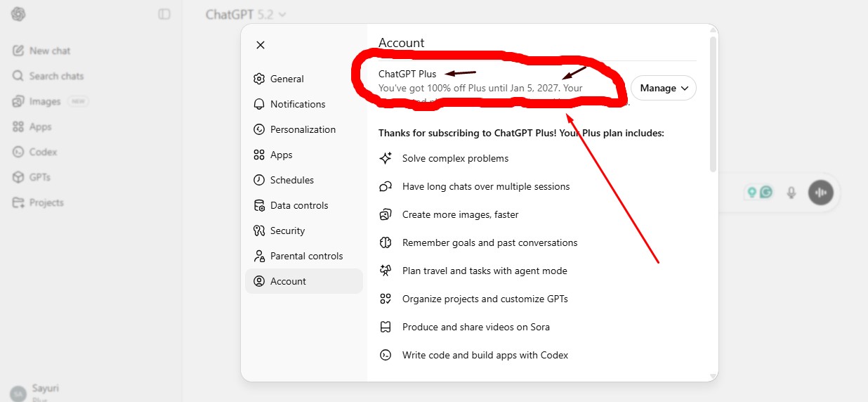
Task: Close the settings dialog with X
Action: click(x=261, y=45)
